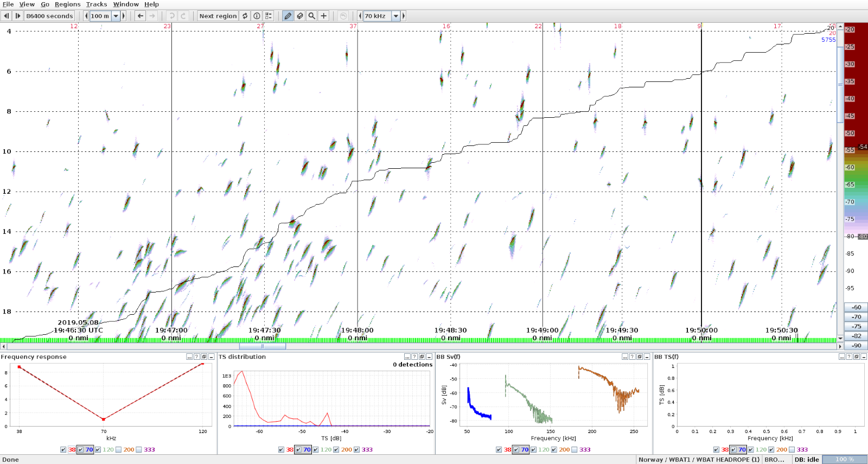Minimize the BB TS(f) panel

pos(864,357)
